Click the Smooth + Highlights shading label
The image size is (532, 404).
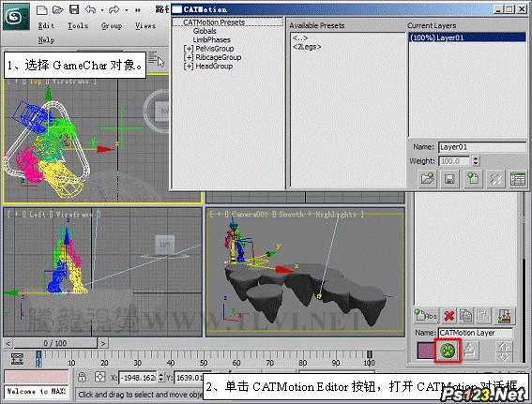click(317, 215)
